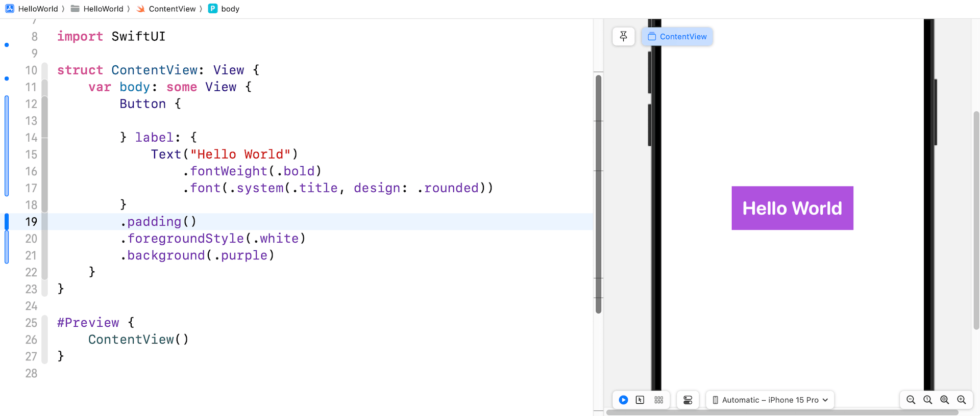Open preview variants grid icon
Screen dimensions: 980x416
pos(658,400)
